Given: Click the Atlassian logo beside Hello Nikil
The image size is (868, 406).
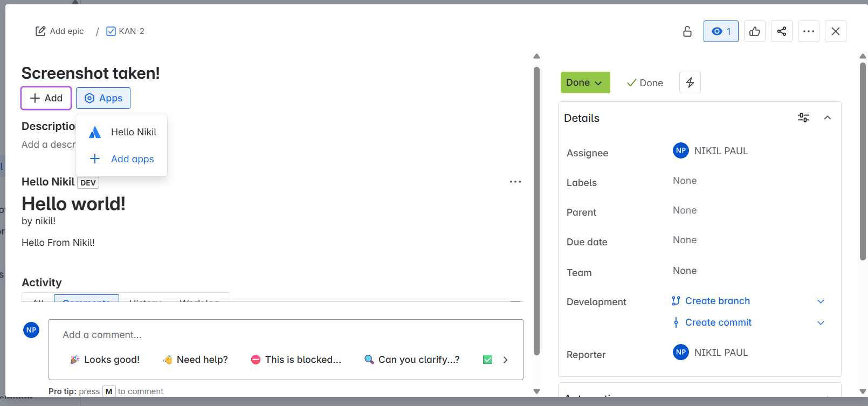Looking at the screenshot, I should (x=95, y=132).
